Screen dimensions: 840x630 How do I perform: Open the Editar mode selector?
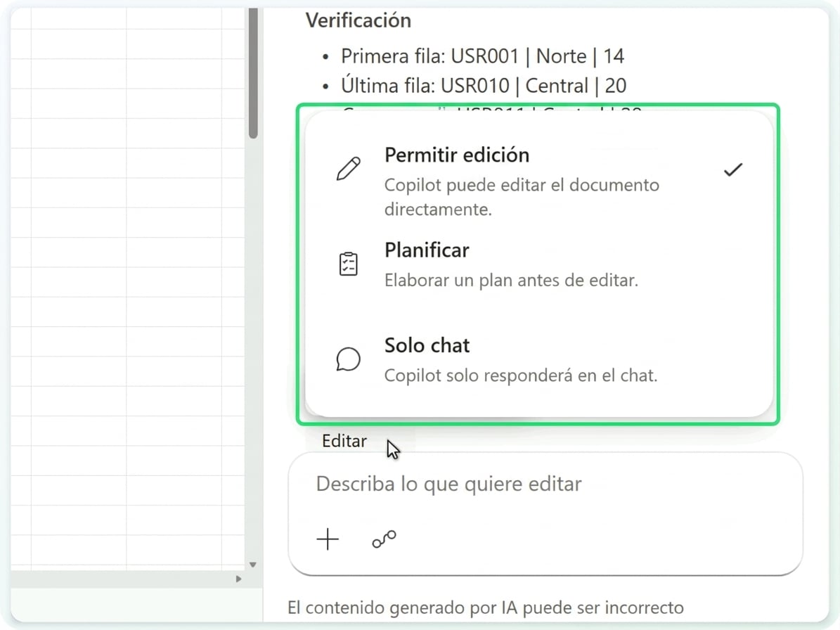coord(344,441)
